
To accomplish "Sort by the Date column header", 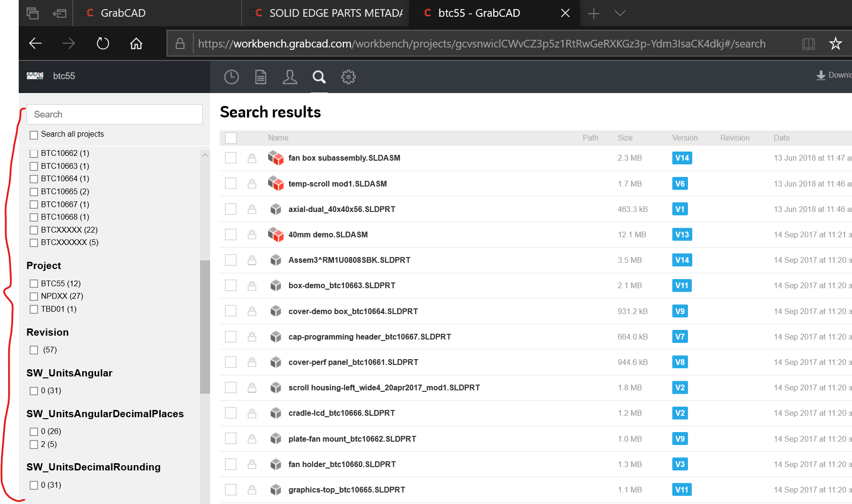I will (x=781, y=138).
